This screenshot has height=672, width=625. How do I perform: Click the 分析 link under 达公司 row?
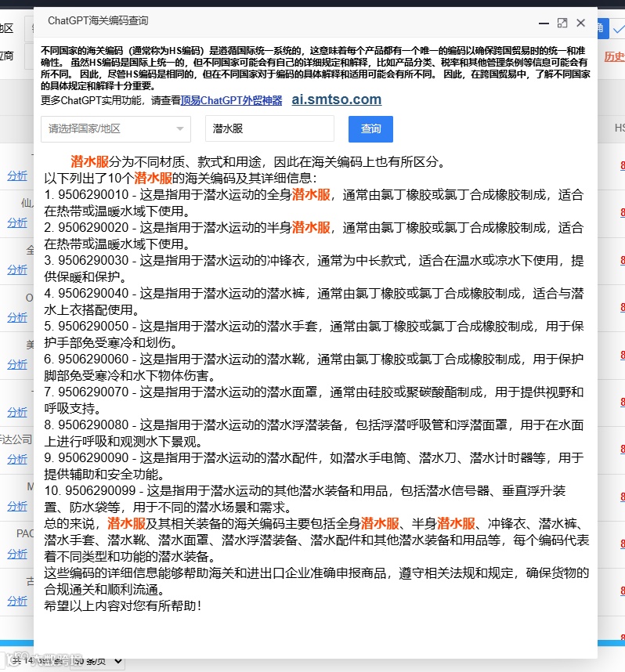[x=17, y=459]
